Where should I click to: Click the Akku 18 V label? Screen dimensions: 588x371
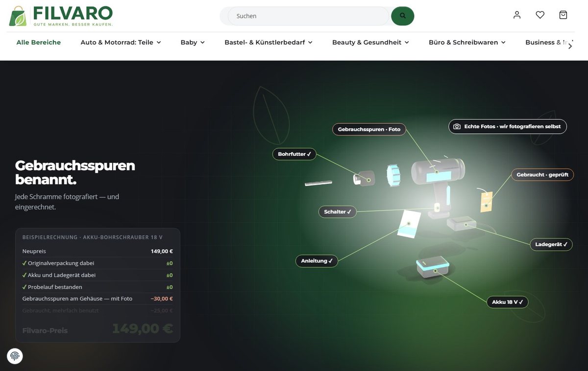(508, 302)
